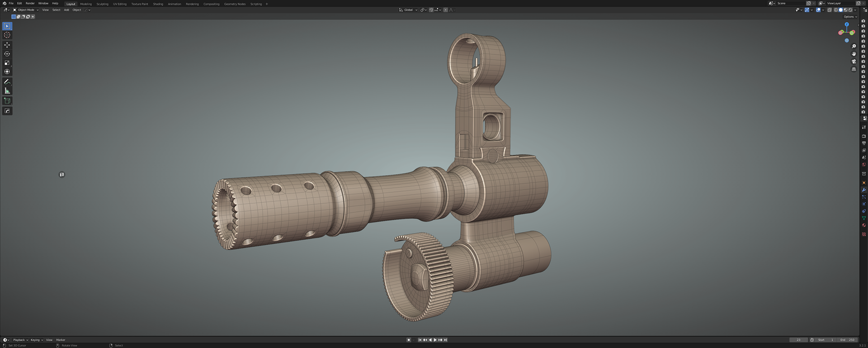Open snapping element options dropdown
The width and height of the screenshot is (868, 348).
[438, 10]
